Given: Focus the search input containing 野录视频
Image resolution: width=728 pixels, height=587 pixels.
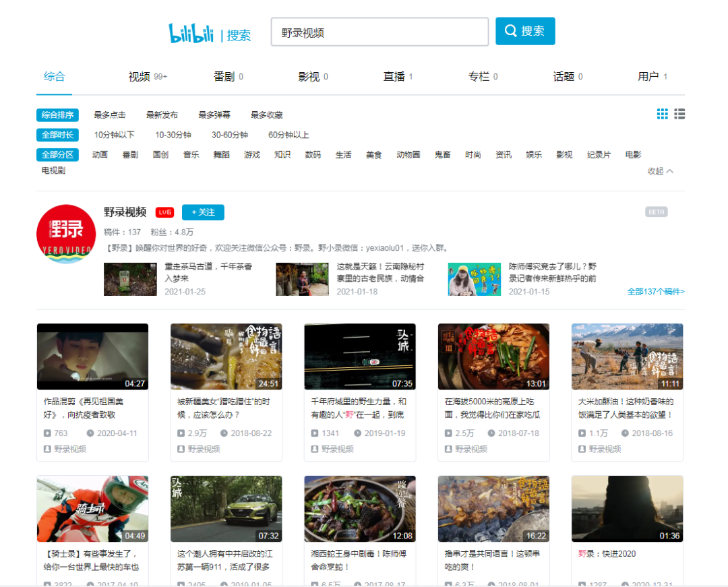Looking at the screenshot, I should pos(380,32).
